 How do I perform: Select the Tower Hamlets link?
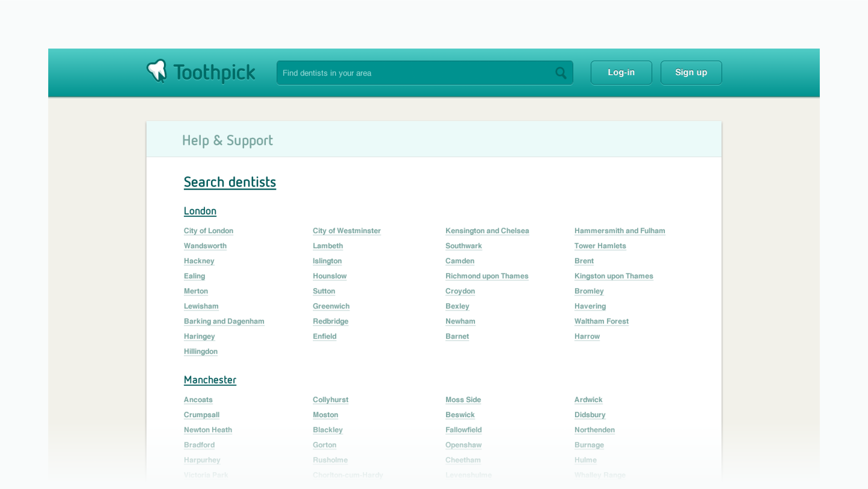click(x=600, y=246)
